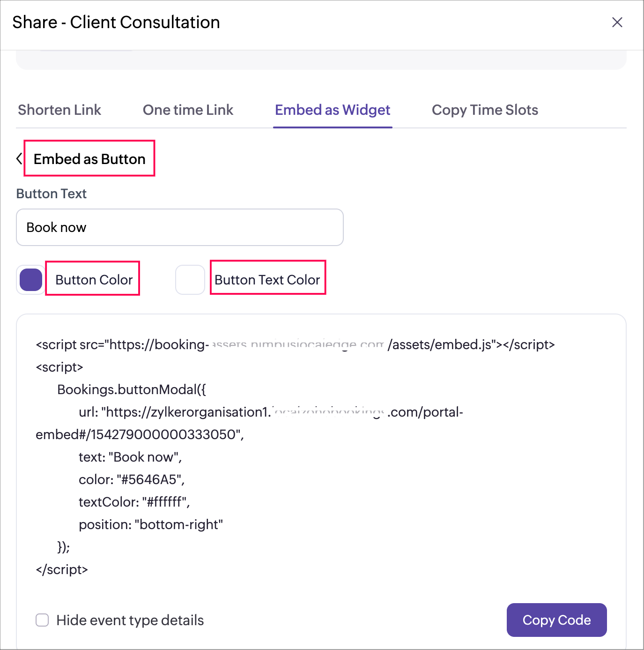The image size is (644, 650).
Task: Open the One time Link tab
Action: (188, 110)
